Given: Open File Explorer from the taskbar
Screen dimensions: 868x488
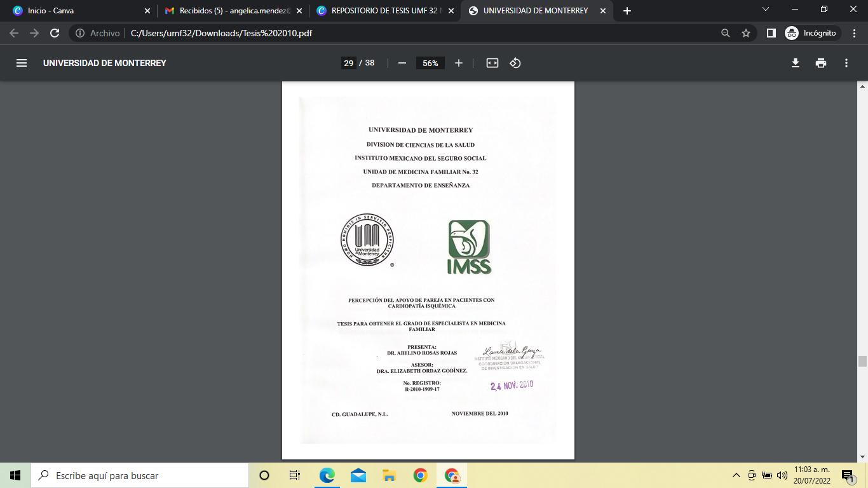Looking at the screenshot, I should [390, 475].
